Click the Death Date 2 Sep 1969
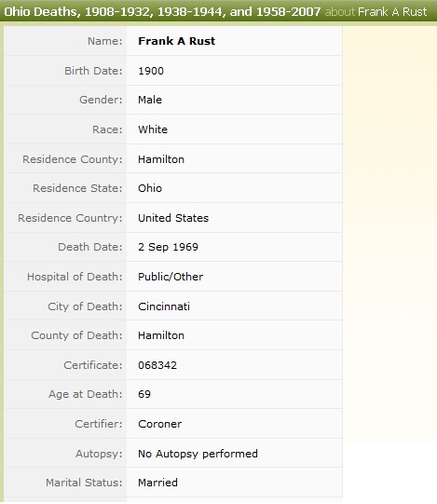Image resolution: width=437 pixels, height=504 pixels. click(168, 247)
